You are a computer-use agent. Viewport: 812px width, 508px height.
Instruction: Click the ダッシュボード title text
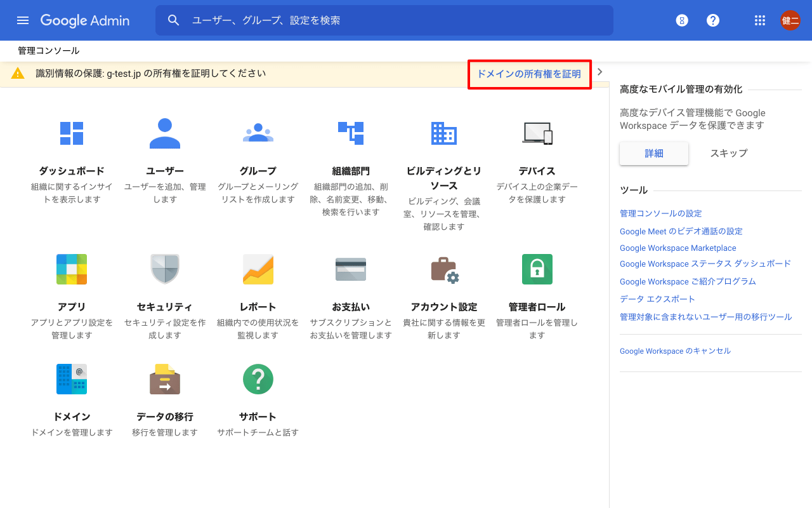click(x=72, y=171)
